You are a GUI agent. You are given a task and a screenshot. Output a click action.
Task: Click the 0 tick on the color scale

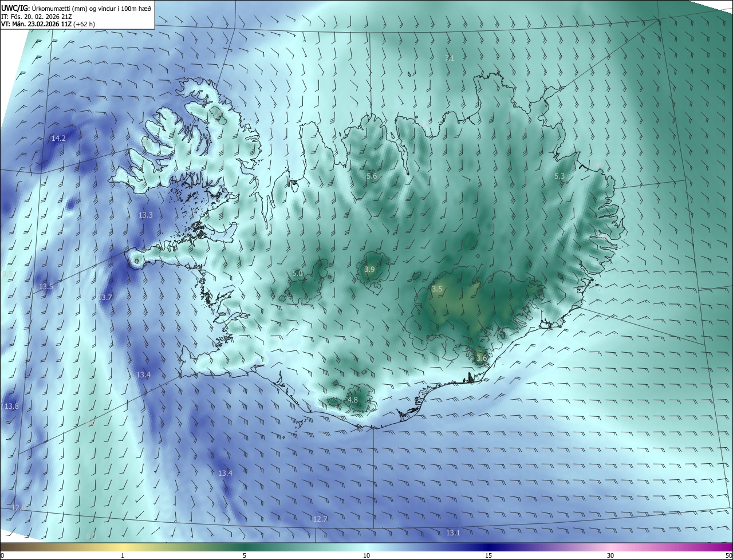click(2, 555)
